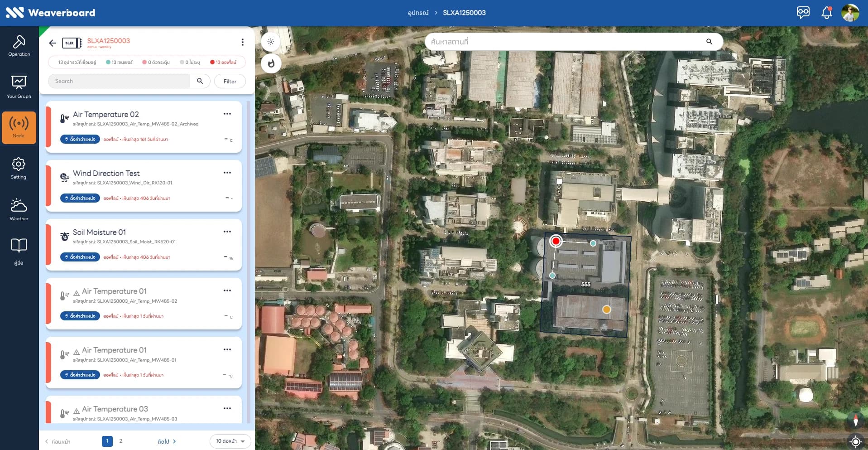Click the soil moisture sensor icon
This screenshot has height=450, width=868.
click(x=65, y=236)
